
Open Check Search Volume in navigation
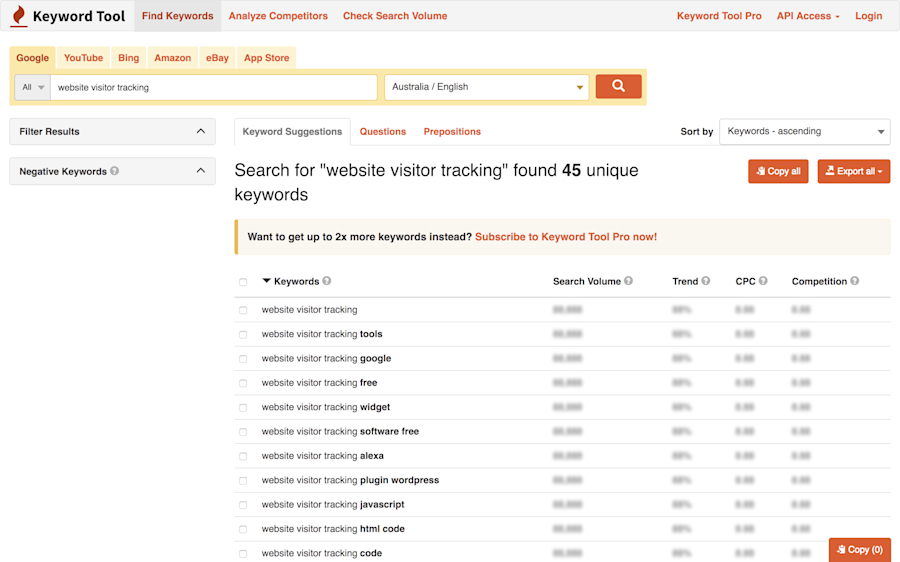tap(395, 16)
